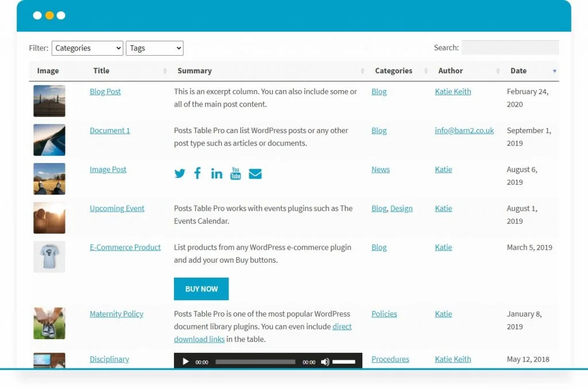Click the Procedures category link
Screen dimensions: 588x389
point(390,359)
